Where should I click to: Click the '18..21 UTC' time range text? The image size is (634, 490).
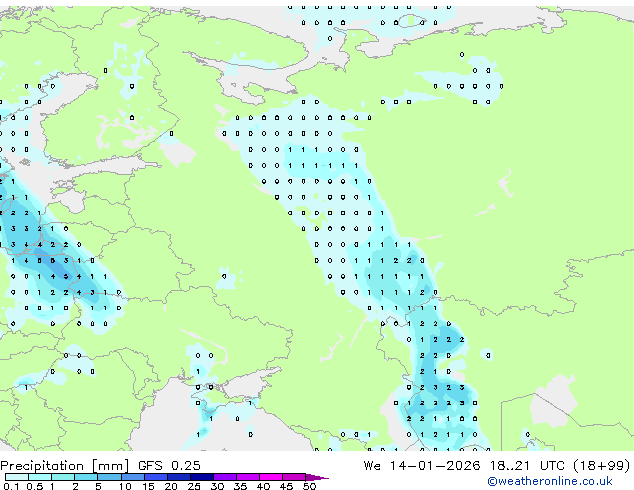[529, 466]
